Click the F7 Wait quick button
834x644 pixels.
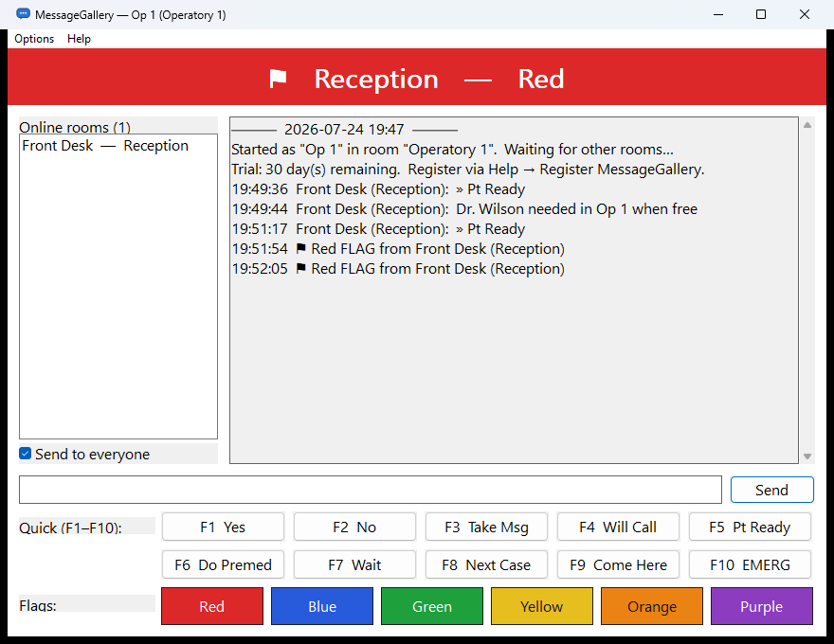(354, 564)
